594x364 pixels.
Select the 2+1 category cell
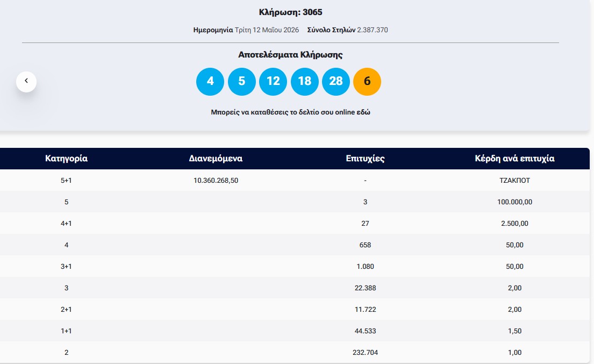pyautogui.click(x=66, y=310)
